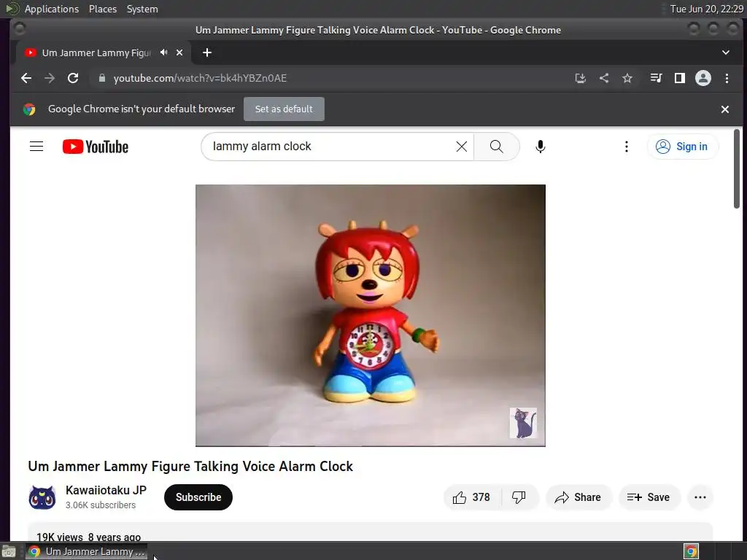747x560 pixels.
Task: Install the YouTube app using address bar icon
Action: (x=580, y=78)
